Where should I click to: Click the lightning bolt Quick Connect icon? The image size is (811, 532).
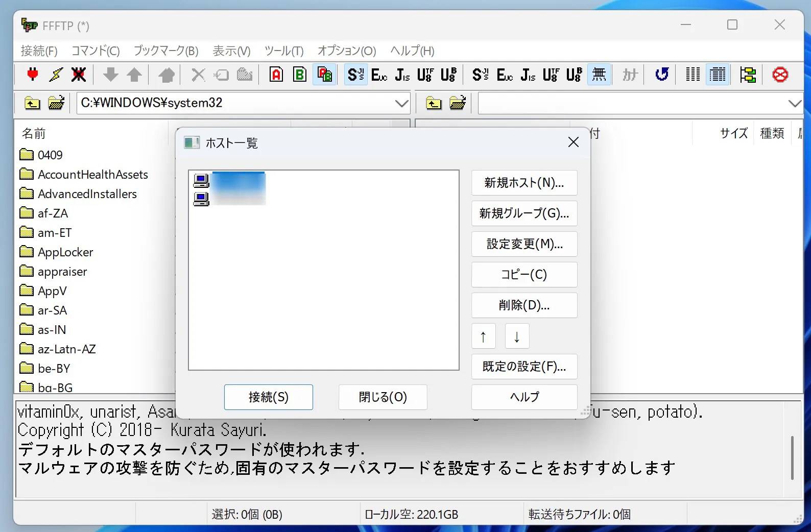click(56, 75)
